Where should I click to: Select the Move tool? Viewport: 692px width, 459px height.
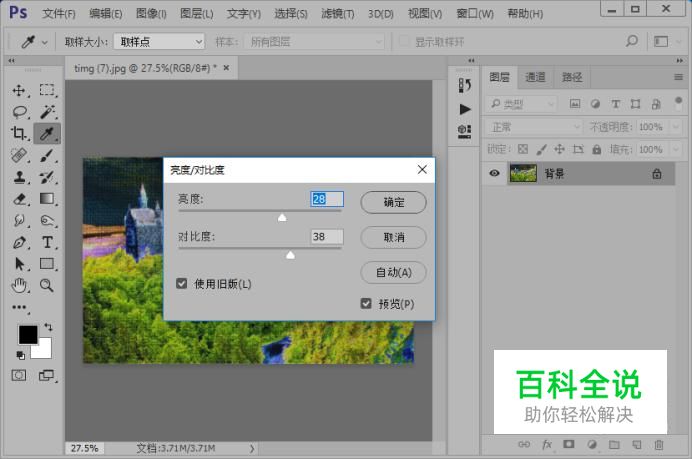coord(19,90)
